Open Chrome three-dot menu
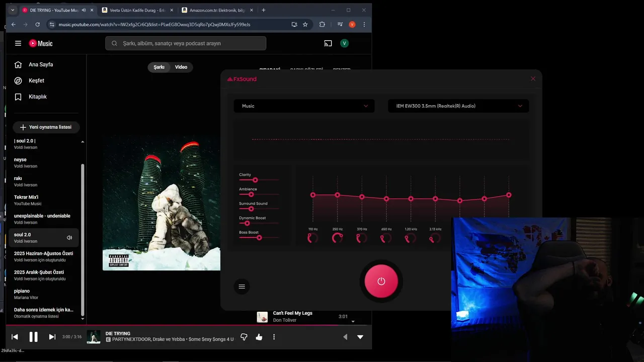The width and height of the screenshot is (644, 362). pos(364,24)
